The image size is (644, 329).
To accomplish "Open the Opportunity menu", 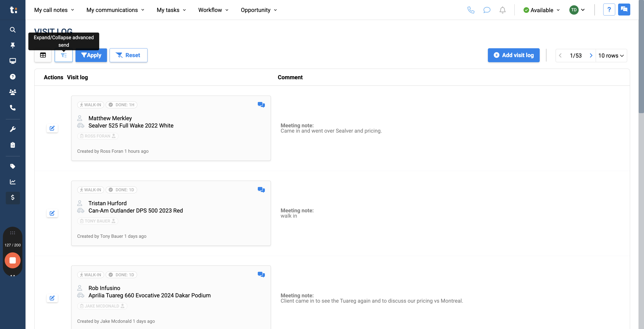I will [x=259, y=10].
